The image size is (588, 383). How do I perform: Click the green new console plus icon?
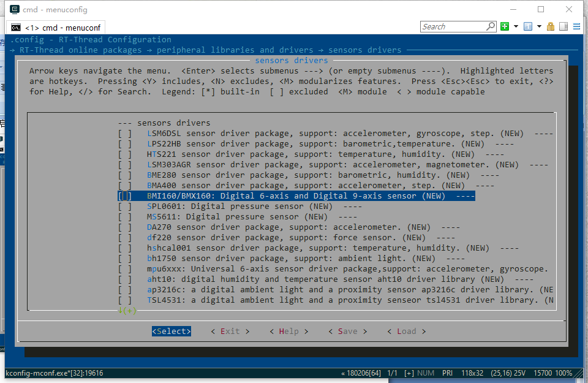click(505, 26)
